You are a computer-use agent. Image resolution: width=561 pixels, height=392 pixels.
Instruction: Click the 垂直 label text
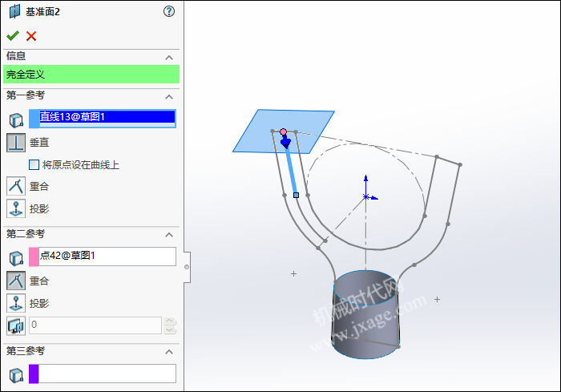(39, 143)
